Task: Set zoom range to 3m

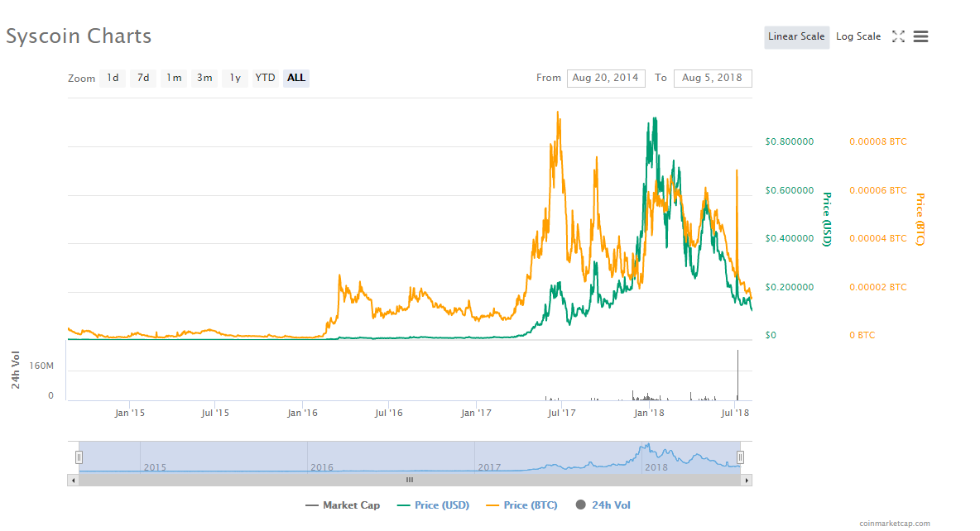Action: 204,78
